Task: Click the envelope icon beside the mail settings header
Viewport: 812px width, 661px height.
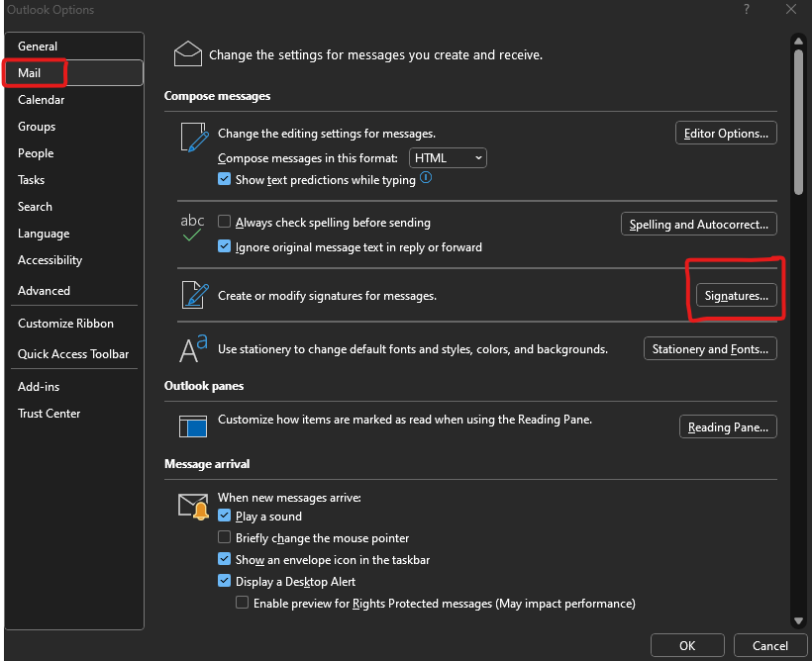Action: 187,53
